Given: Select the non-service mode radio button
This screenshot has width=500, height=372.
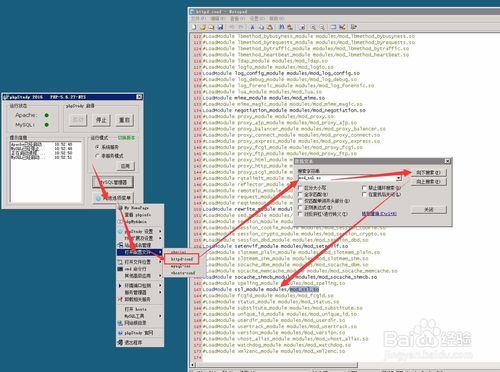Looking at the screenshot, I should click(97, 156).
